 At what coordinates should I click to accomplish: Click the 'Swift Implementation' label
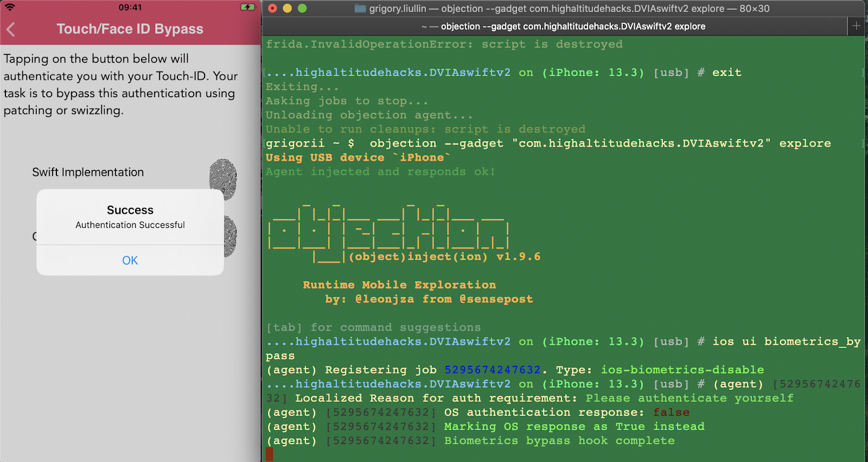coord(88,172)
